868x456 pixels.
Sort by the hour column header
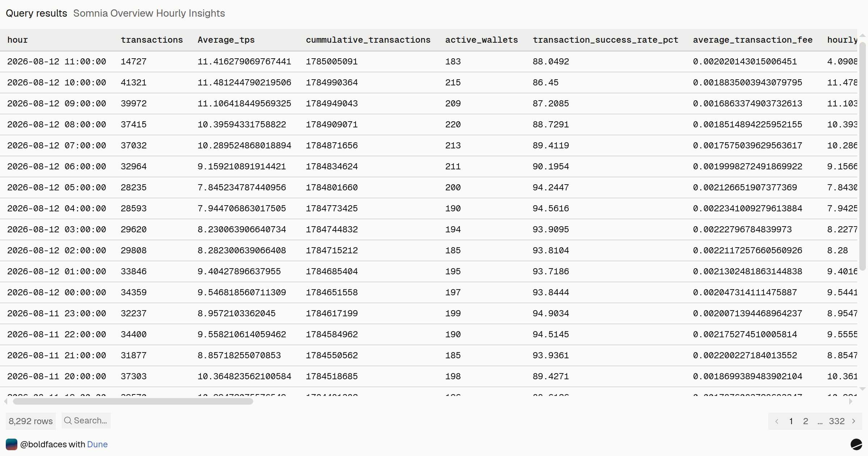[17, 40]
